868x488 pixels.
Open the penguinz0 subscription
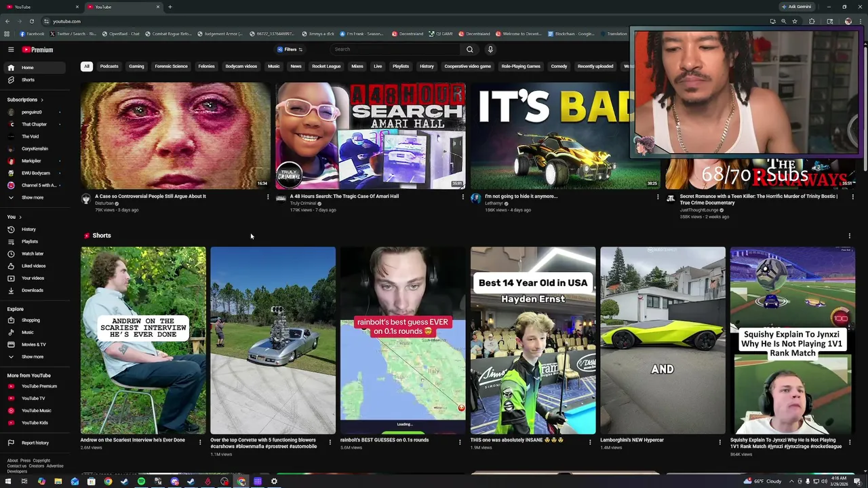point(34,112)
